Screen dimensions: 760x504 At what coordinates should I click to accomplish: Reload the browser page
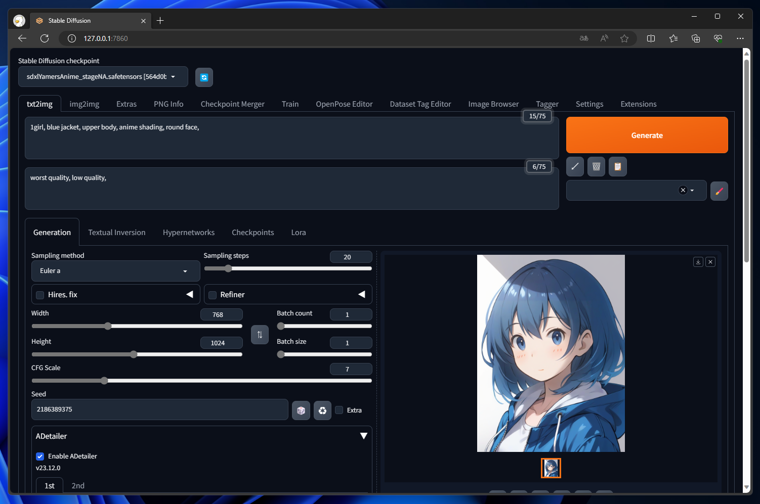pos(45,38)
